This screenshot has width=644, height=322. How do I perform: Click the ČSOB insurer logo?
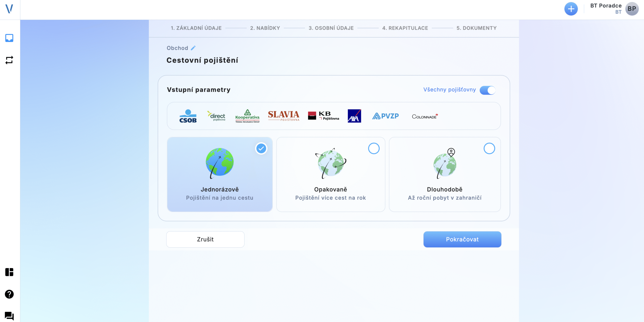(x=188, y=116)
